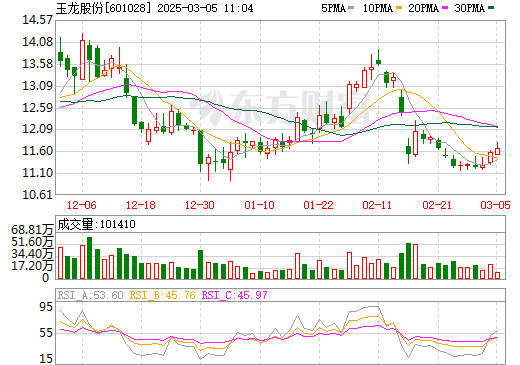Select the 02-21 date label
The height and width of the screenshot is (365, 520).
437,205
